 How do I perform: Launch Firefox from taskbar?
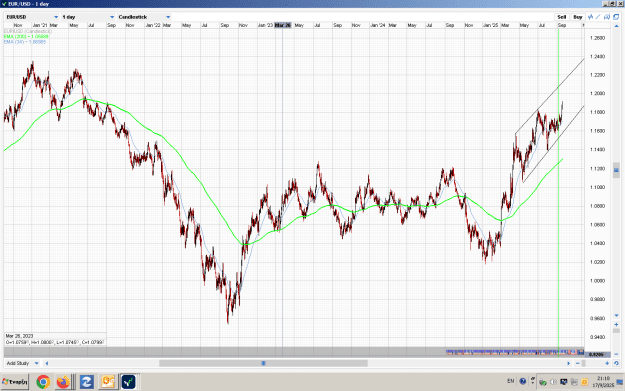click(x=63, y=382)
